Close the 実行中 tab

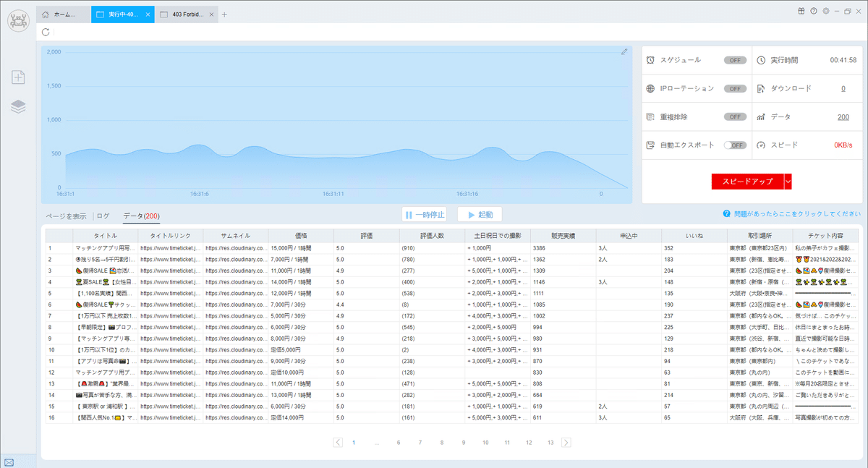click(x=148, y=14)
